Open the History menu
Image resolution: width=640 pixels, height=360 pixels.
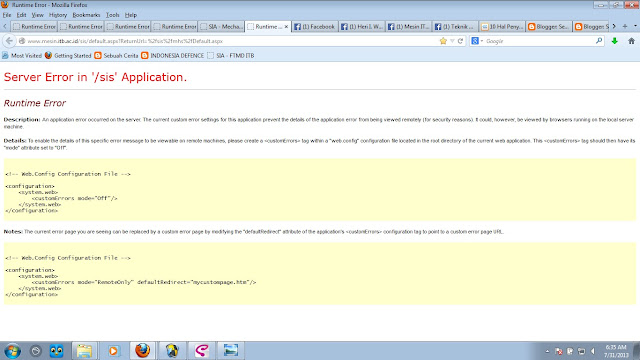point(58,15)
